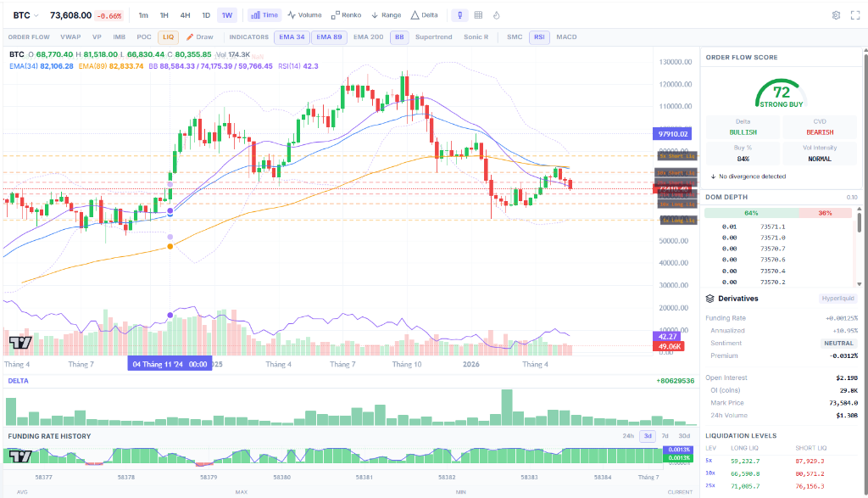Click the BULLISH delta status
This screenshot has width=868, height=498.
[743, 132]
